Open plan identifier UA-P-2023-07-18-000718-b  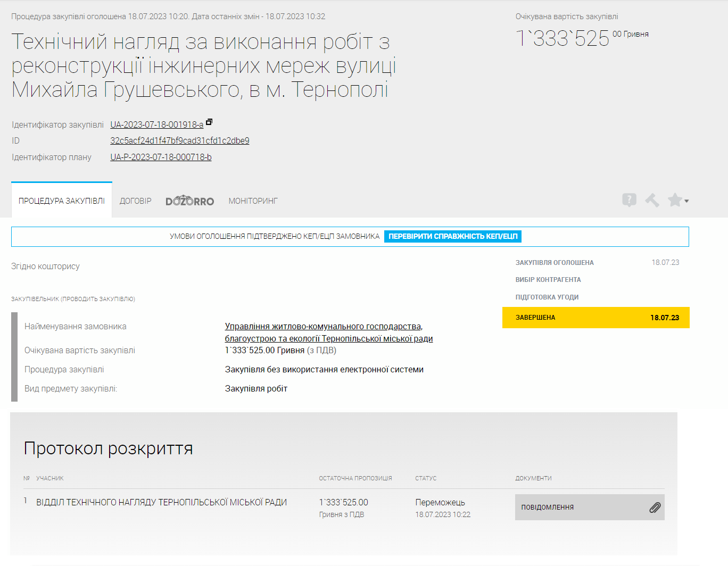[161, 157]
